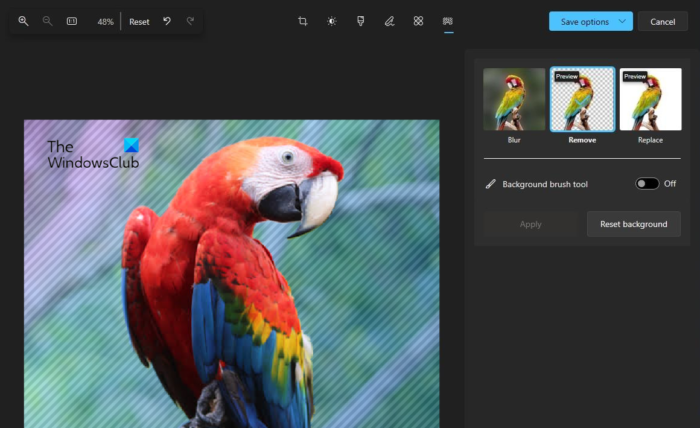The image size is (700, 428).
Task: Select the Markup pen tool
Action: tap(389, 21)
